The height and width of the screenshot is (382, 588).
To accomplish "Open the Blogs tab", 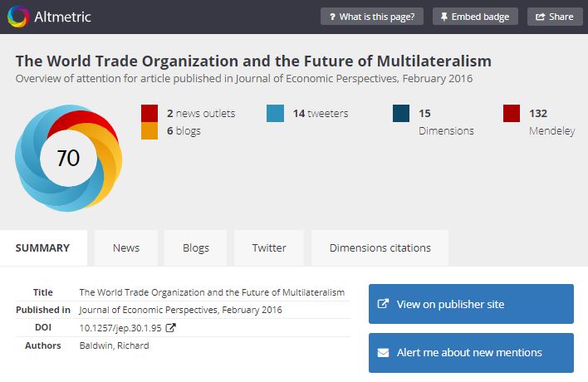I will (x=196, y=247).
